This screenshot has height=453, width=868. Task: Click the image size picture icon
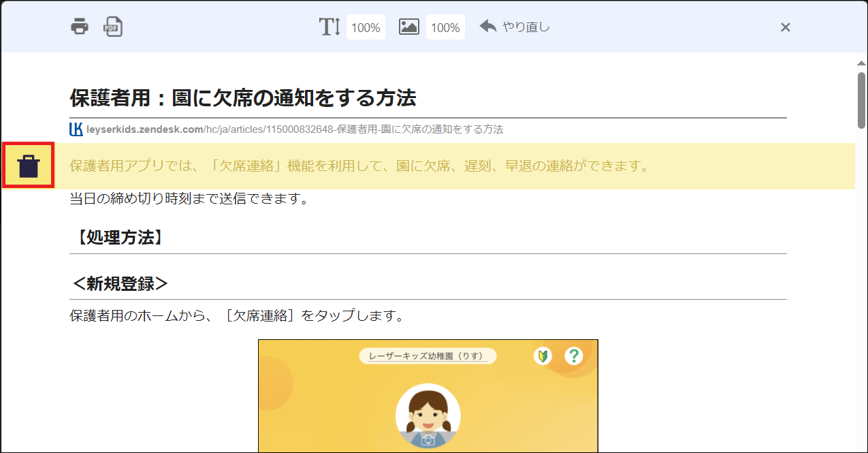[x=409, y=26]
